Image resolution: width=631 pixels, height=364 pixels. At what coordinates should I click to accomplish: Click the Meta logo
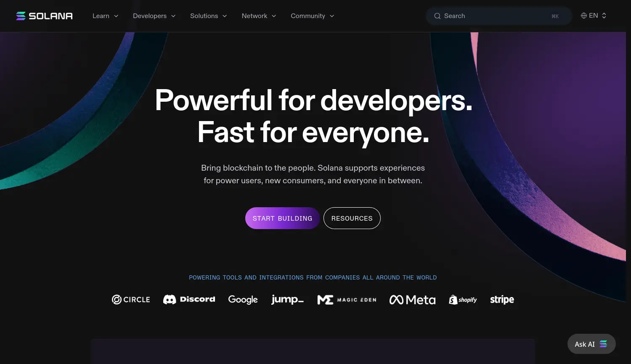[413, 300]
